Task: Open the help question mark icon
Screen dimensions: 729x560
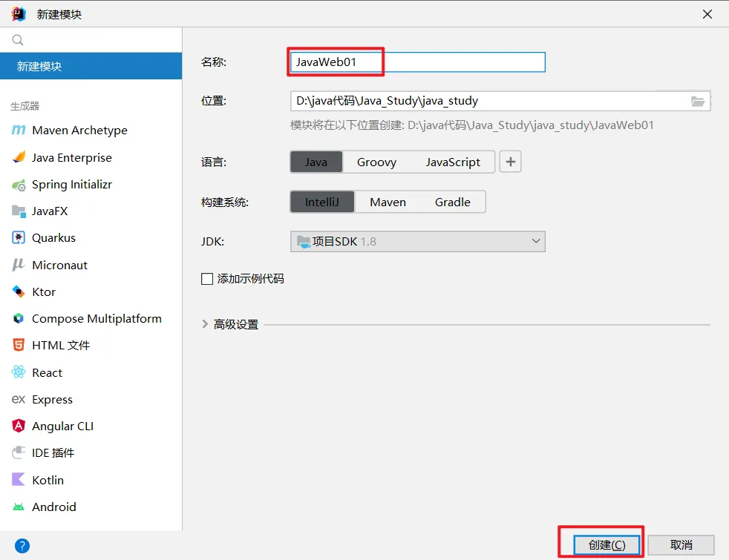Action: tap(22, 546)
